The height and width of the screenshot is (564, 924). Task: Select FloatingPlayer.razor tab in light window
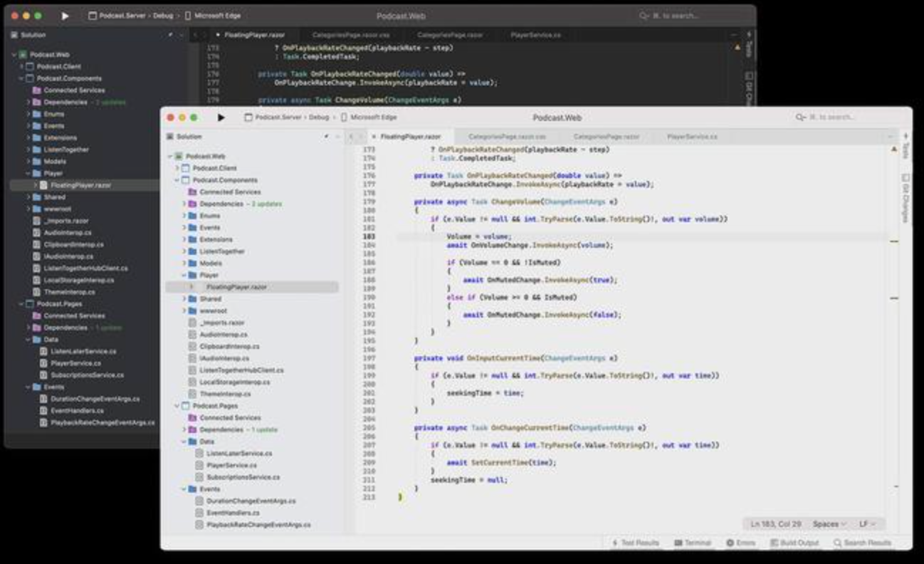[411, 136]
